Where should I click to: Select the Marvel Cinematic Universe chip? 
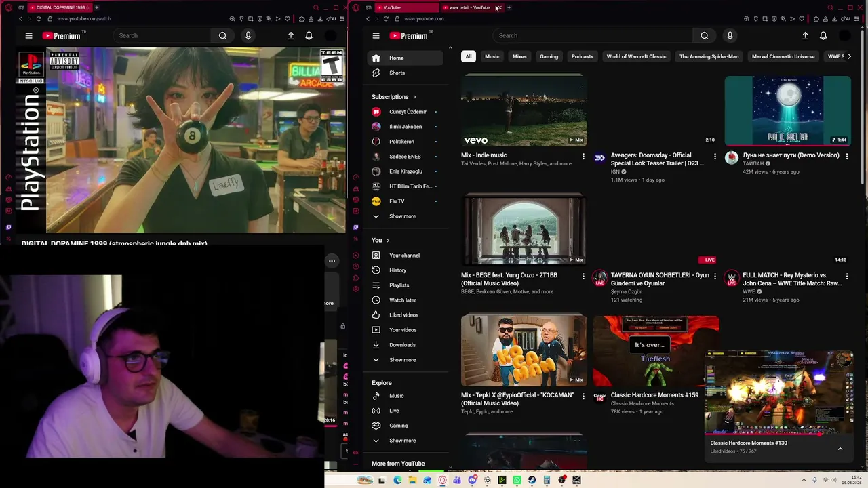783,56
